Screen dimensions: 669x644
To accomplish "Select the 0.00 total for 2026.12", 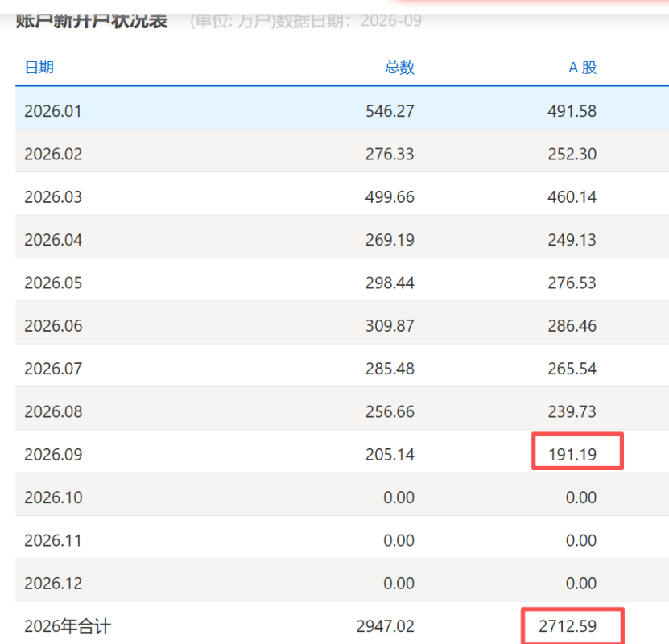I will point(399,584).
